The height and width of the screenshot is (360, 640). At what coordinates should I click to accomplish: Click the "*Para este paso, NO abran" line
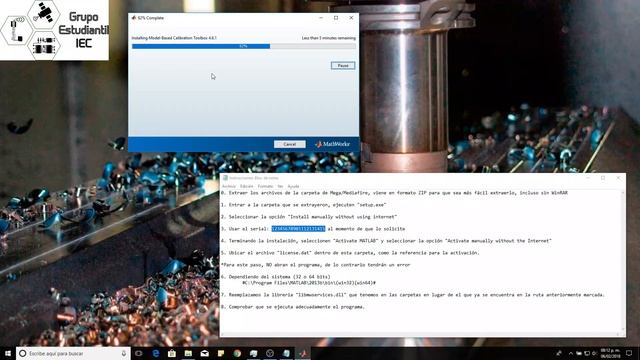tap(316, 265)
